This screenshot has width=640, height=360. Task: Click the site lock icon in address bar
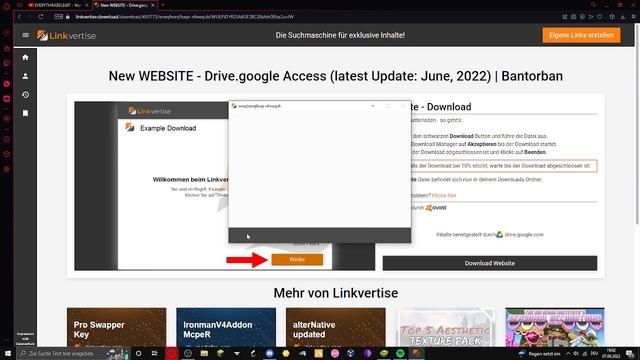tap(68, 17)
